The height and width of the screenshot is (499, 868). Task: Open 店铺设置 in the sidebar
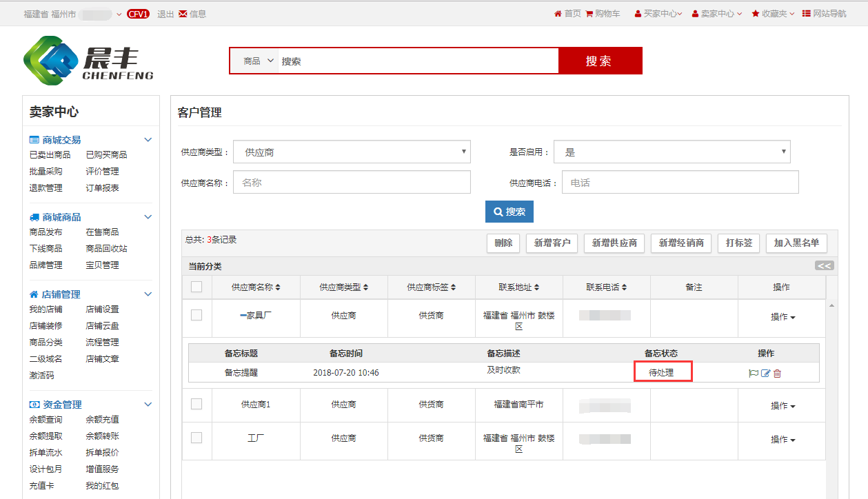102,309
